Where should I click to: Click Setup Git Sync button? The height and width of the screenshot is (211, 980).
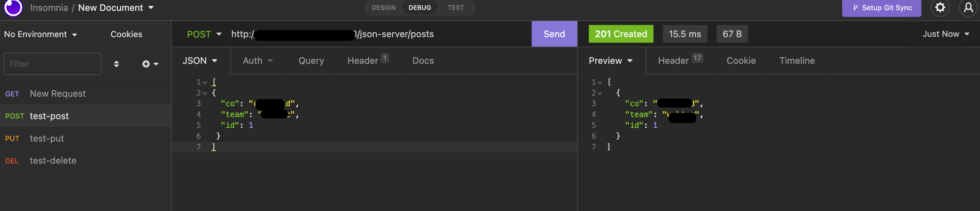[x=881, y=8]
